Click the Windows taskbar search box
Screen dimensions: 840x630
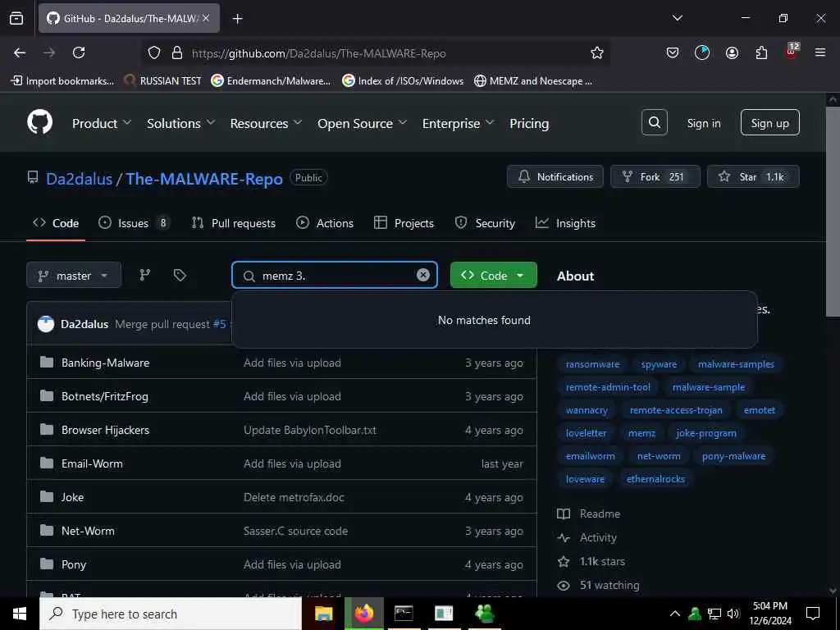pyautogui.click(x=171, y=614)
